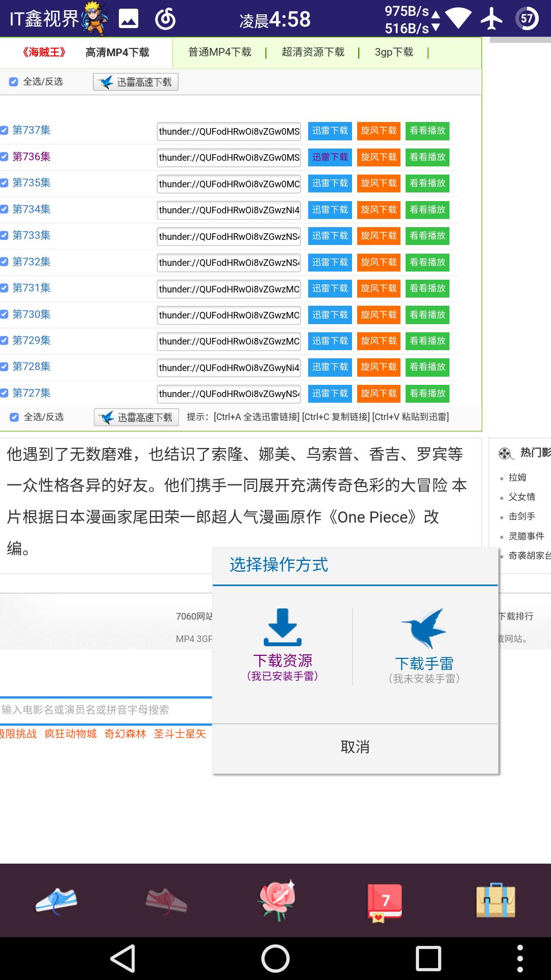Click 迅雷下载 for episode 737
551x980 pixels.
(x=330, y=131)
